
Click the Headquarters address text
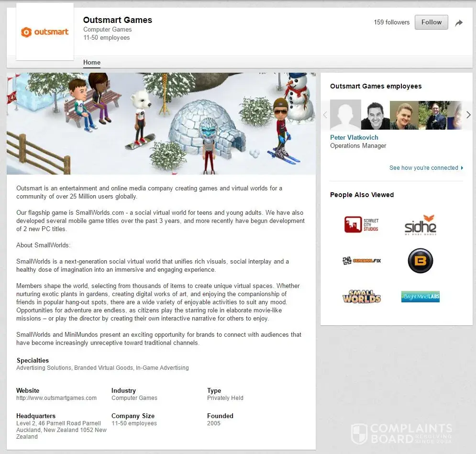61,430
